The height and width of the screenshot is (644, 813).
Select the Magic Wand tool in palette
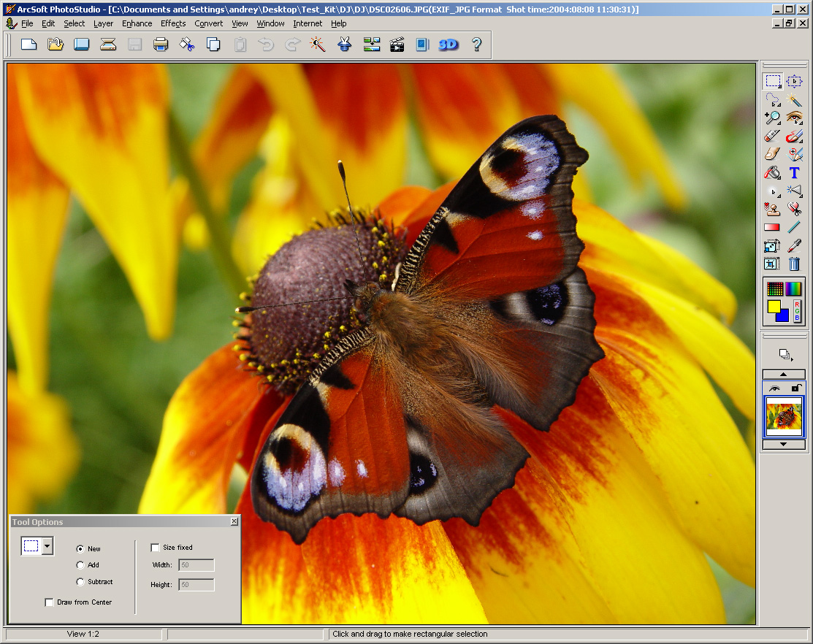click(x=794, y=99)
